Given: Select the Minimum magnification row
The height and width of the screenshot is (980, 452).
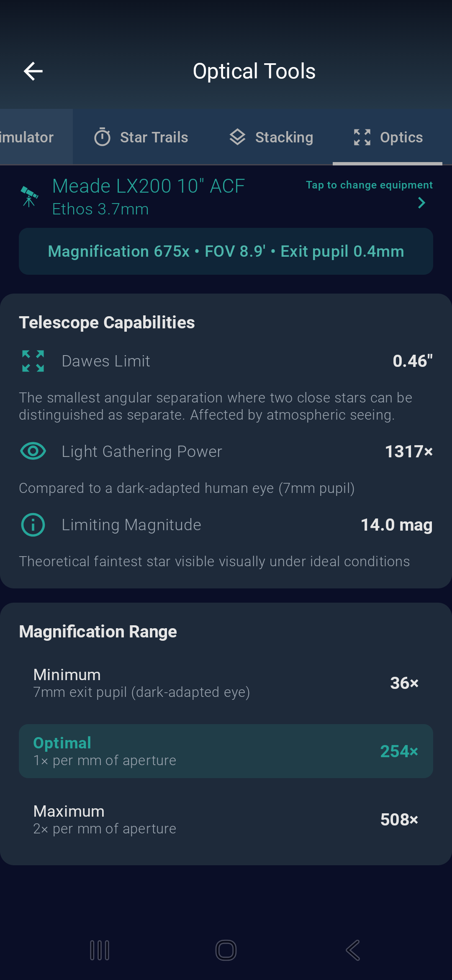Looking at the screenshot, I should [x=226, y=682].
